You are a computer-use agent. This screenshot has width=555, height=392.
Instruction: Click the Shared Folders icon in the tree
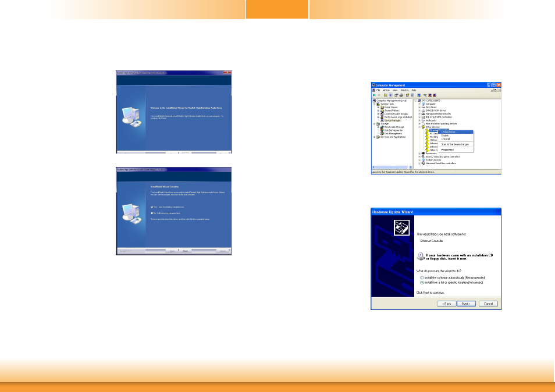[382, 111]
